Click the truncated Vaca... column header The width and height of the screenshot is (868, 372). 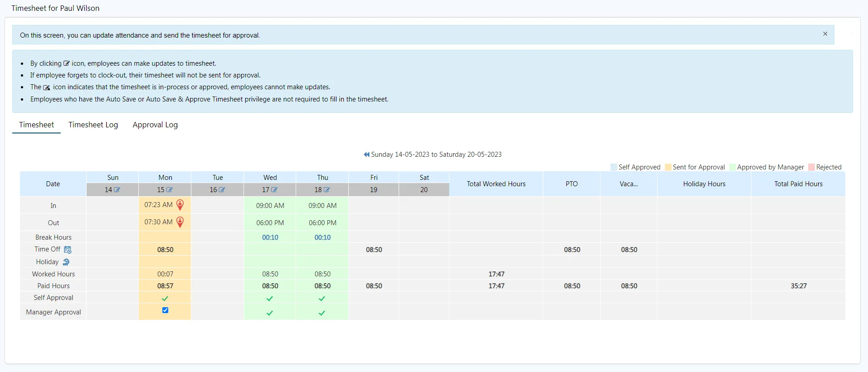click(629, 184)
